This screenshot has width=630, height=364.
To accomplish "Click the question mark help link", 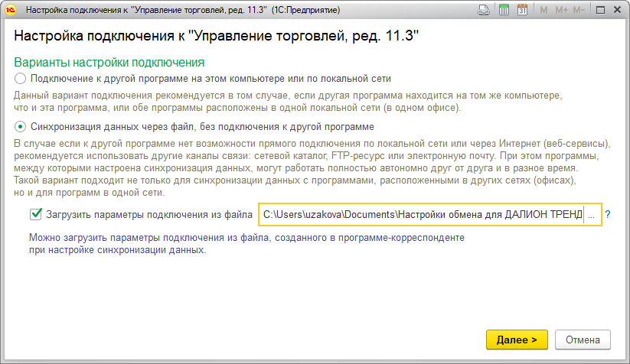I will click(608, 215).
